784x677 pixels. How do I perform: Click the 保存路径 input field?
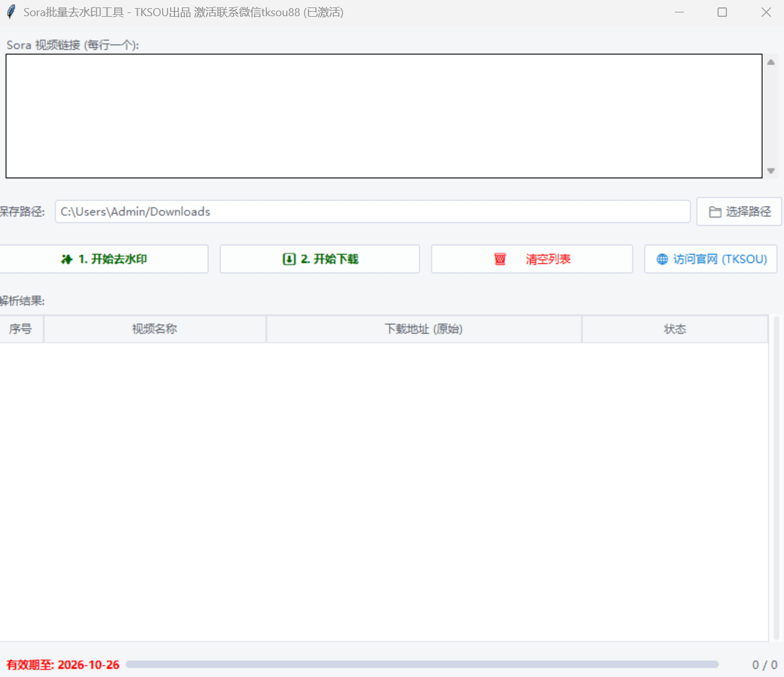click(372, 212)
